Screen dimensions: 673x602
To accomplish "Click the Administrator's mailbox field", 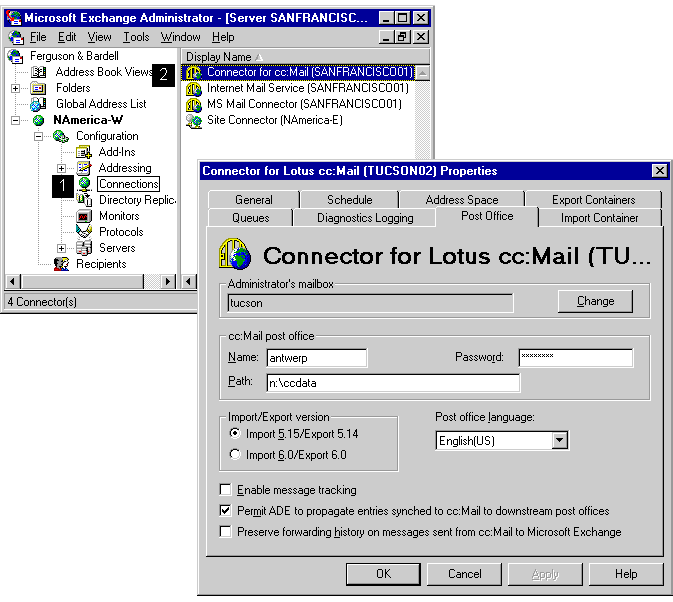I will click(x=370, y=303).
